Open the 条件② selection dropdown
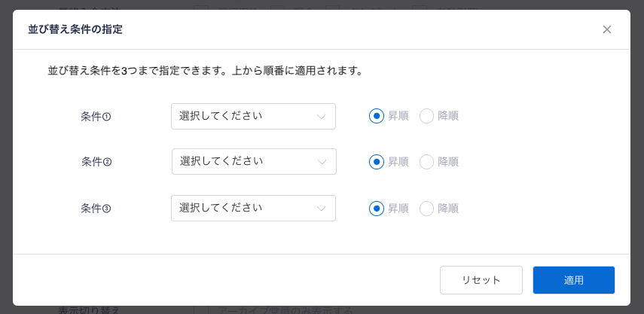644x314 pixels. pos(254,161)
